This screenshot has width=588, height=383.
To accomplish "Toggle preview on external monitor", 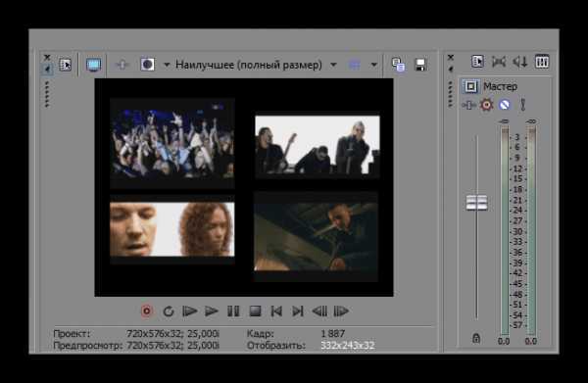I will [93, 65].
